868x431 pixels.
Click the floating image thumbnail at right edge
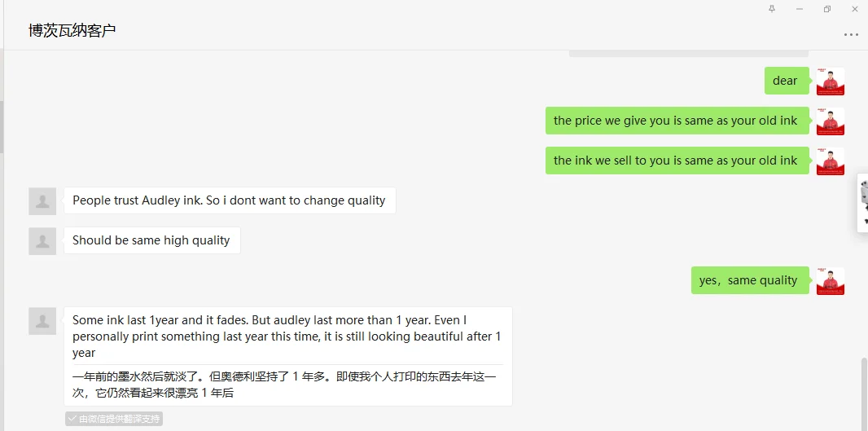point(863,203)
